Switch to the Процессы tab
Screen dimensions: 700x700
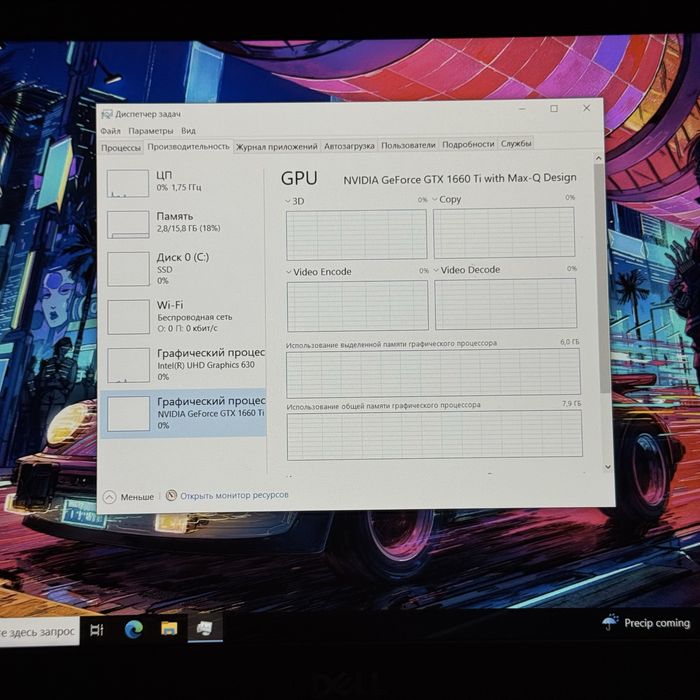(121, 148)
